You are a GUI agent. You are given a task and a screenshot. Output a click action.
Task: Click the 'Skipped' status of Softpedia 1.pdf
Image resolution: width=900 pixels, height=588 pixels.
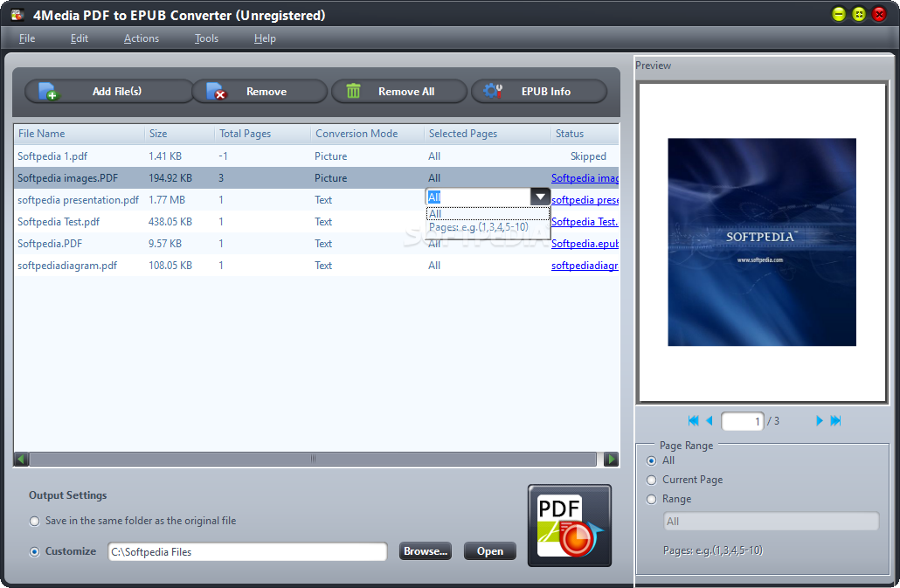coord(588,156)
